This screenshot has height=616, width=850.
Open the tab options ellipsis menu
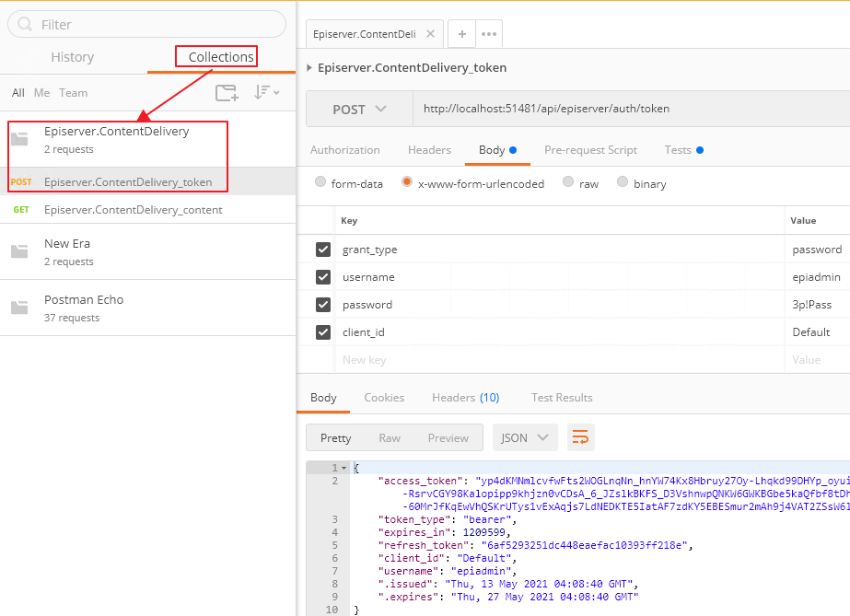pyautogui.click(x=489, y=34)
